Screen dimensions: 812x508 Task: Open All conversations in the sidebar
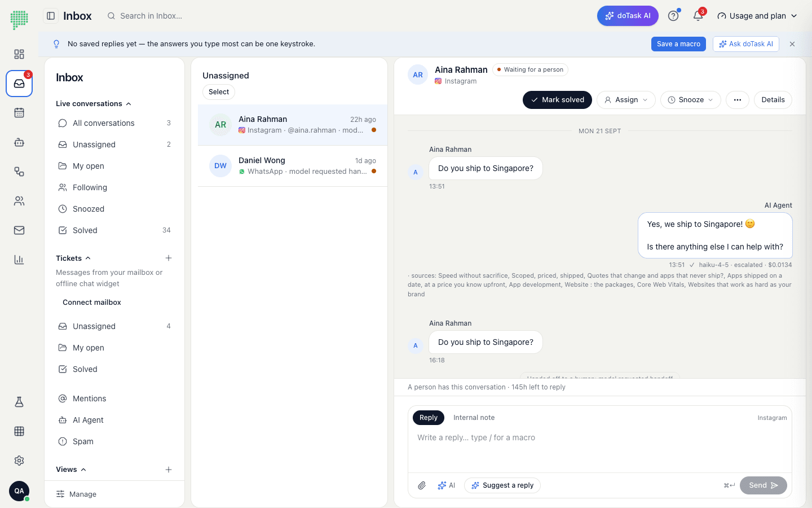tap(114, 123)
